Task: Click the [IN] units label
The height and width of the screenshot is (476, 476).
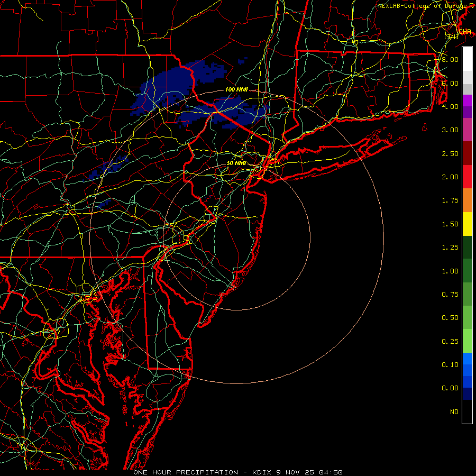Action: point(452,36)
